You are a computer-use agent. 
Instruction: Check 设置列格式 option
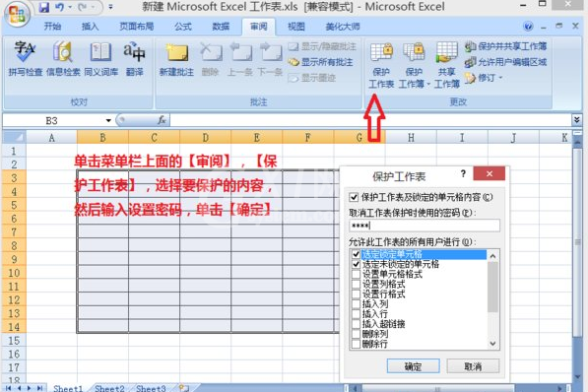tap(356, 285)
